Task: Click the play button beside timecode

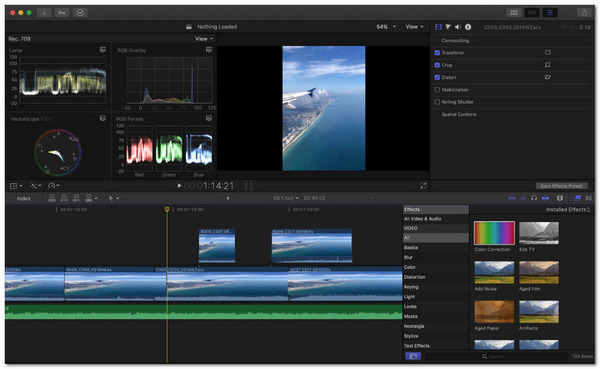Action: [x=179, y=186]
